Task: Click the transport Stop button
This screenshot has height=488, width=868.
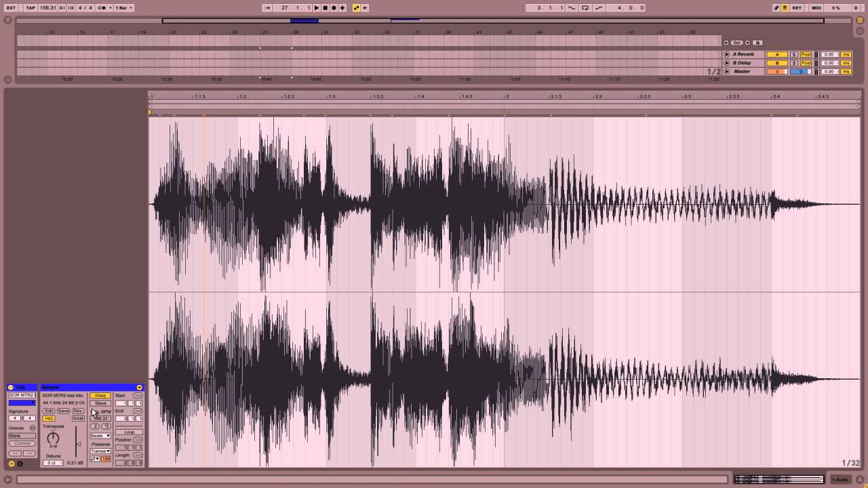Action: tap(325, 8)
